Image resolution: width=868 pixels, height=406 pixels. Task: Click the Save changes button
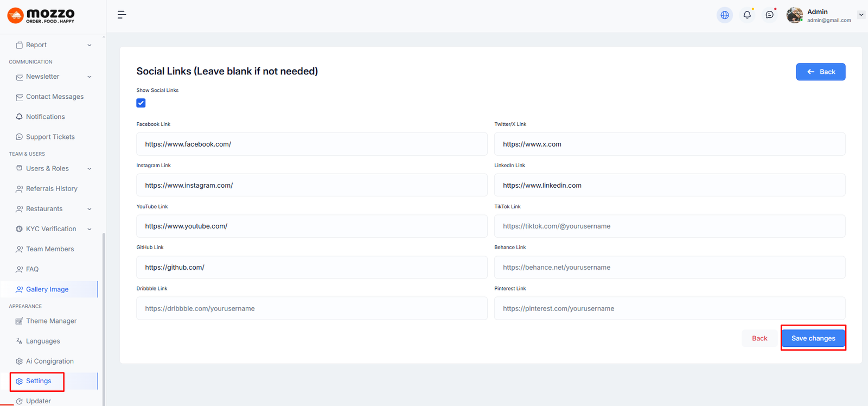tap(813, 338)
